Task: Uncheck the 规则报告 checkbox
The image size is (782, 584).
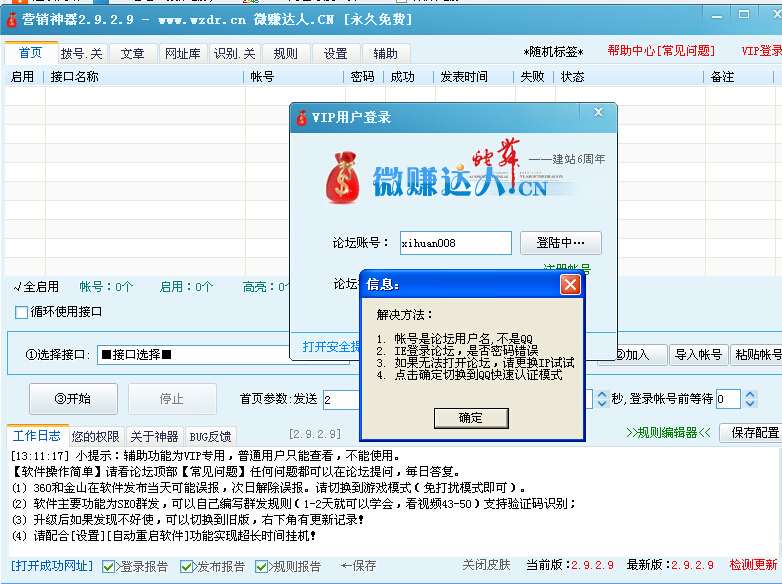Action: point(262,566)
